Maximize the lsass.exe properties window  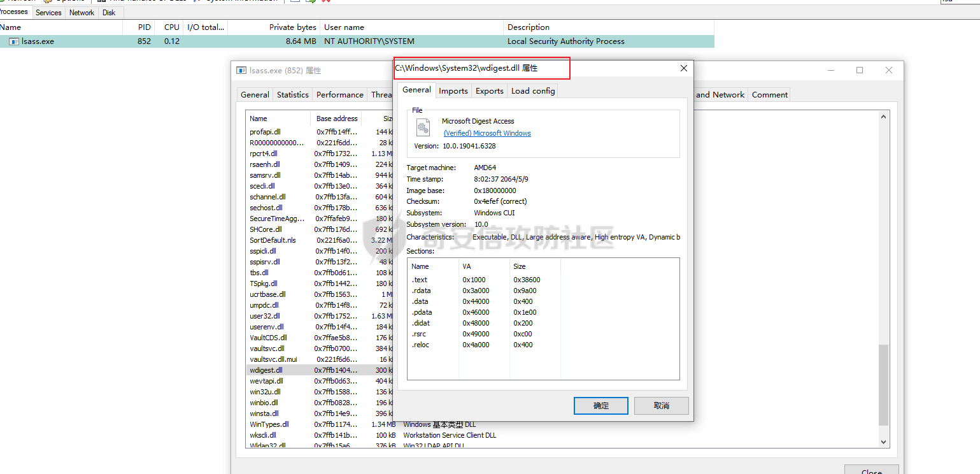(859, 70)
